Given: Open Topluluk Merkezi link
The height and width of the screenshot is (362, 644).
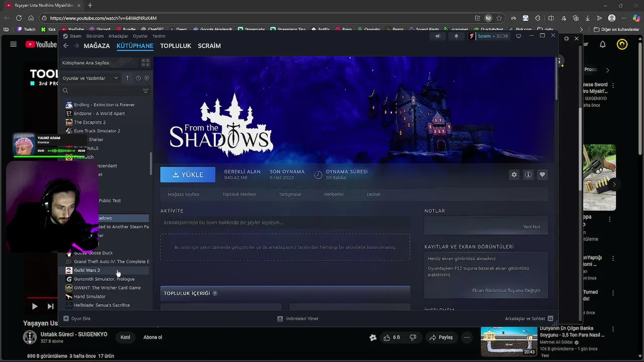Looking at the screenshot, I should pos(239,194).
